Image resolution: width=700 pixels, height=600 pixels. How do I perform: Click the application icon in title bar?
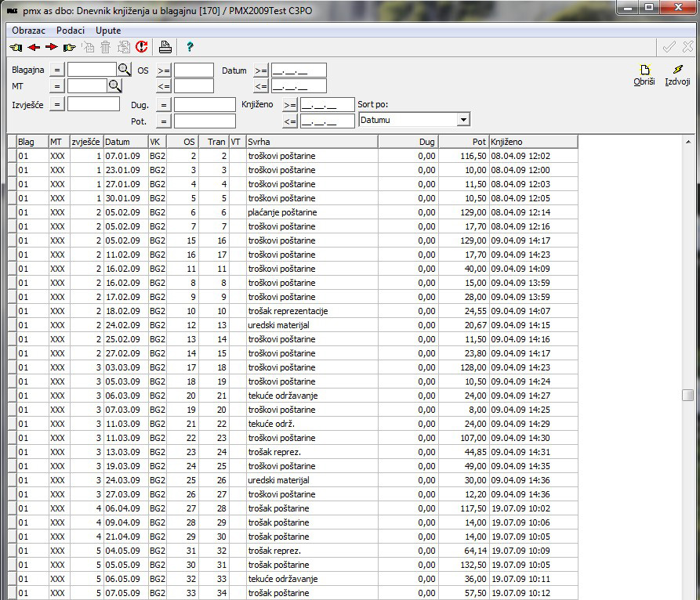(x=13, y=10)
